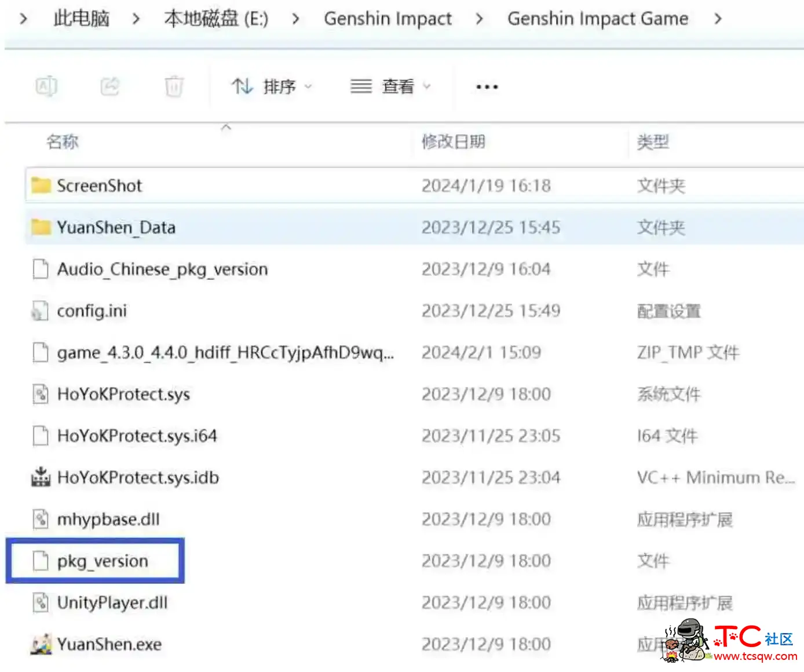804x672 pixels.
Task: Select the YuanShen_Data folder icon
Action: [41, 227]
